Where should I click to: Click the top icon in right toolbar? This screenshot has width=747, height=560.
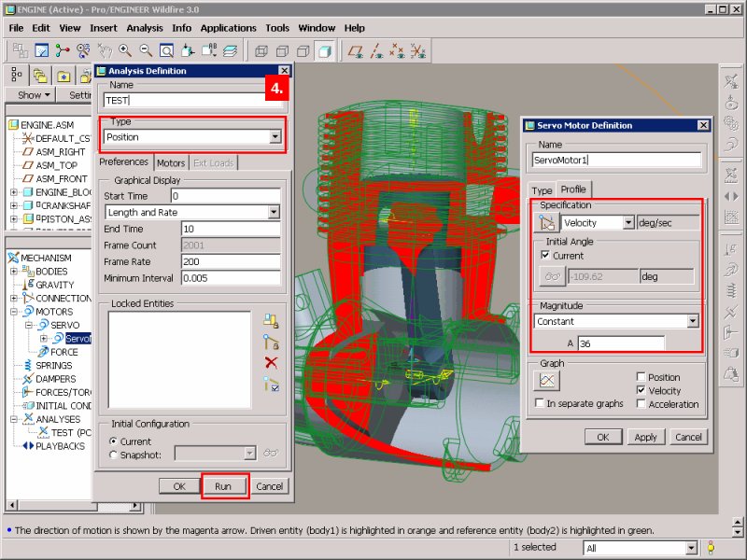click(x=731, y=81)
